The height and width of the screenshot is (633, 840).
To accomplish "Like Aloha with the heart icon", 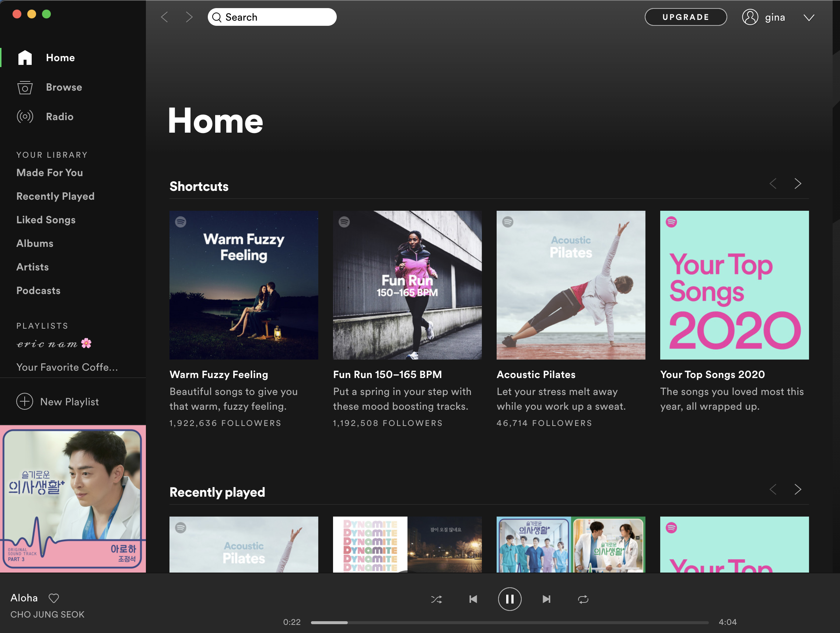I will pos(54,598).
